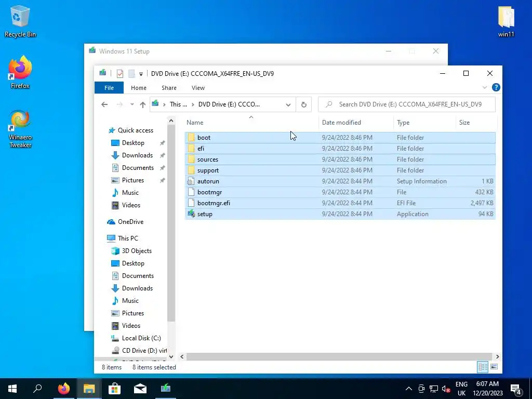This screenshot has width=532, height=399.
Task: Sort by the Size column header
Action: (476, 123)
